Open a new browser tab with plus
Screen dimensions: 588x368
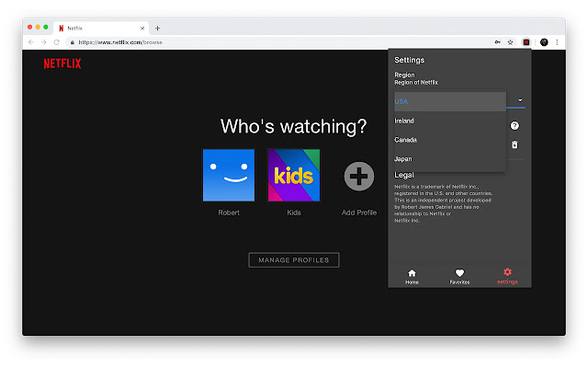[157, 29]
